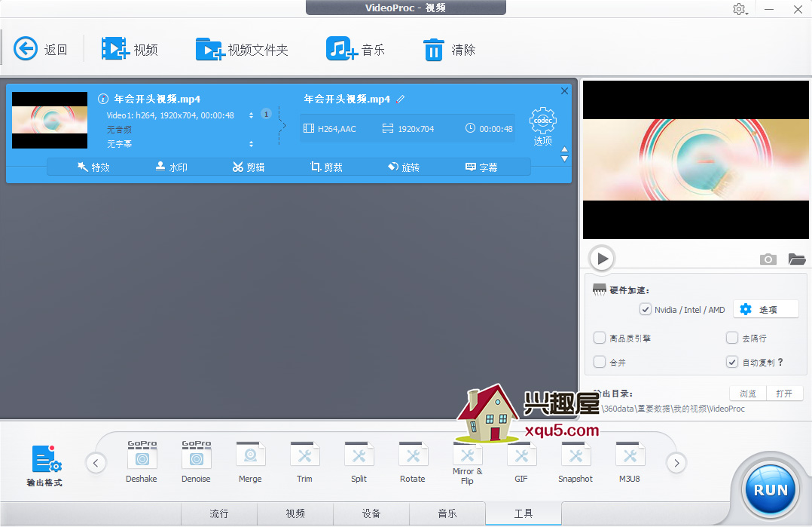
Task: Select the GIF tool
Action: (521, 461)
